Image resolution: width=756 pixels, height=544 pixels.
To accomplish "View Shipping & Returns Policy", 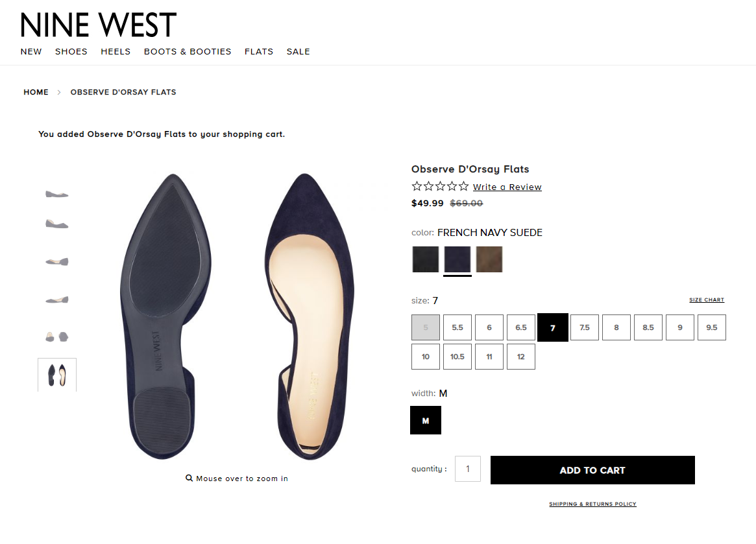I will [592, 504].
